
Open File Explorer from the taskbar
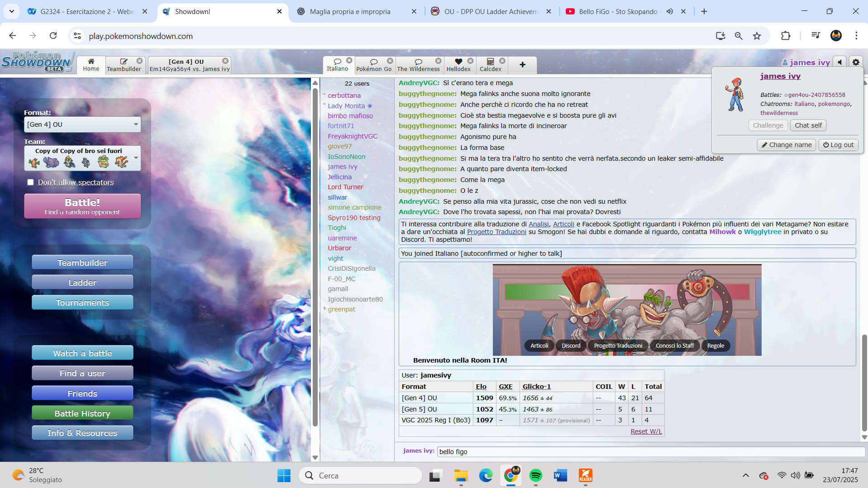pyautogui.click(x=461, y=475)
